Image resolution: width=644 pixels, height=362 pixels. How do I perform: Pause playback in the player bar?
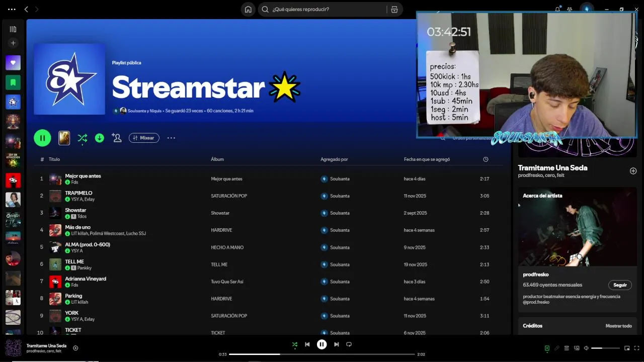point(321,344)
